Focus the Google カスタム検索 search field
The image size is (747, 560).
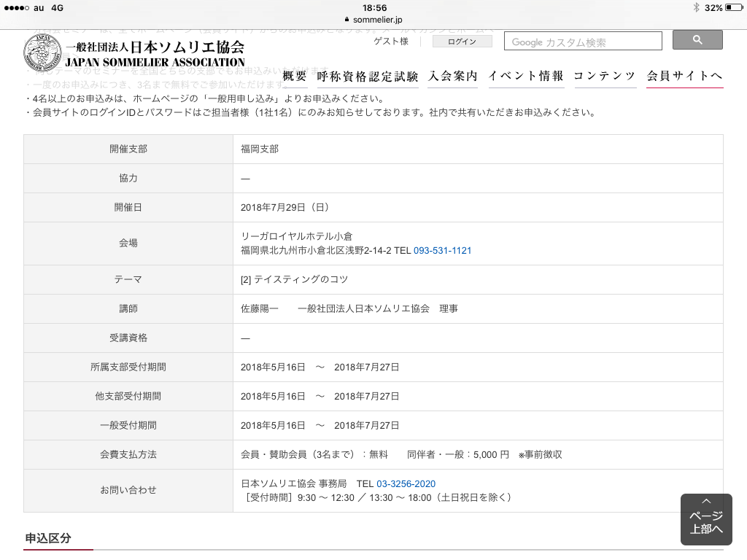click(583, 42)
